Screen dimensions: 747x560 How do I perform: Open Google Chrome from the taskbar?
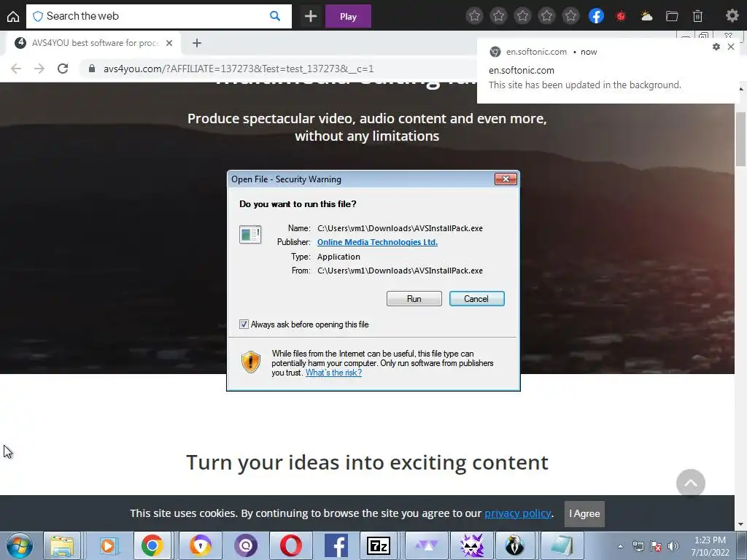[152, 545]
